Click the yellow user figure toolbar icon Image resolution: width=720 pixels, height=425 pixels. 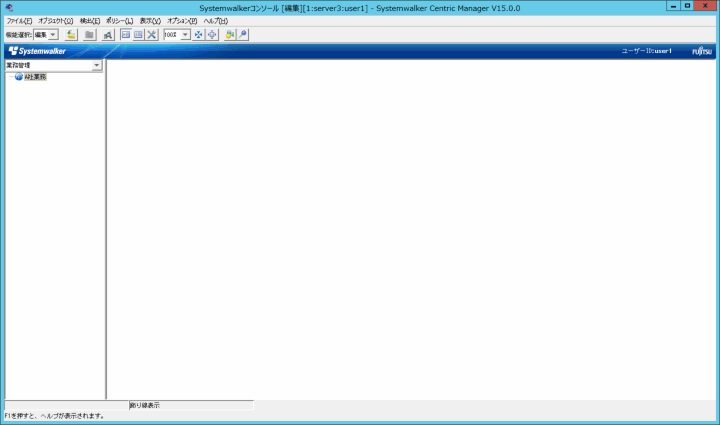(230, 35)
